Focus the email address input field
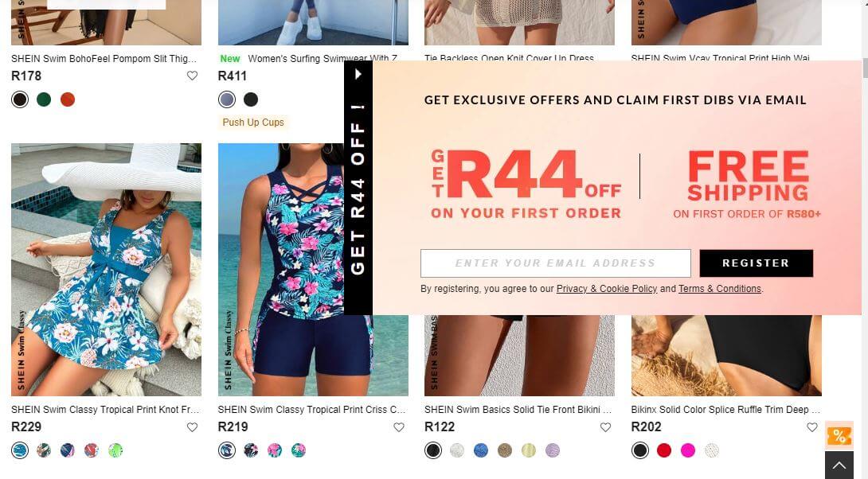This screenshot has height=479, width=868. click(556, 263)
